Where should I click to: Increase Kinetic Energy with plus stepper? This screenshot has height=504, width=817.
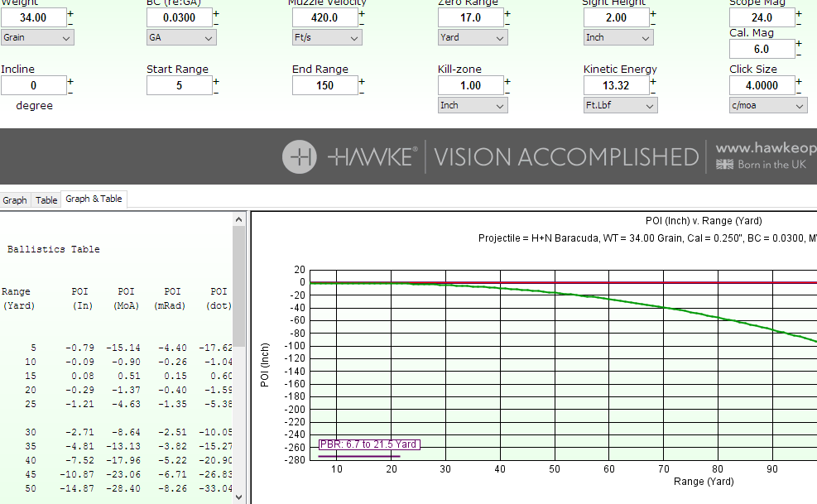coord(653,81)
